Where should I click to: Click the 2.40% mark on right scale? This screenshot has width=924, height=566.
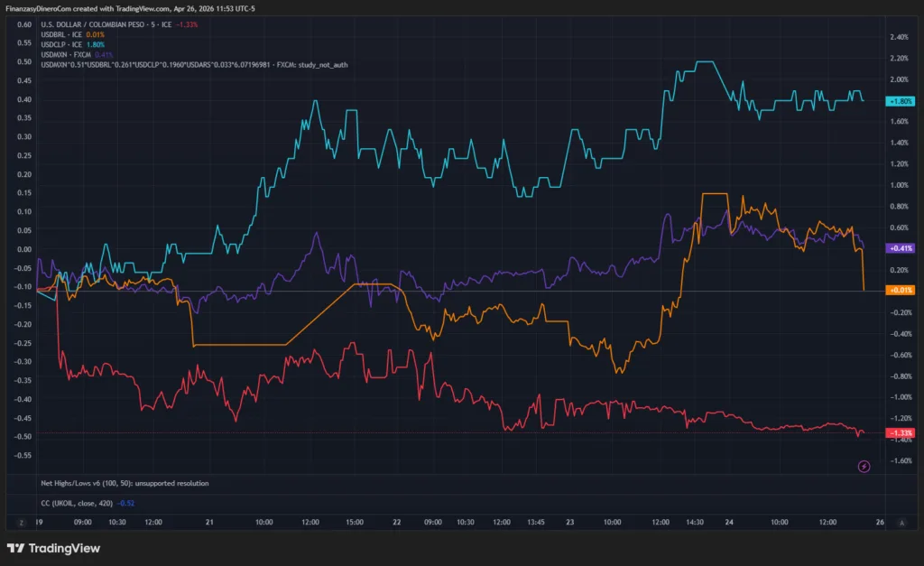[x=899, y=37]
